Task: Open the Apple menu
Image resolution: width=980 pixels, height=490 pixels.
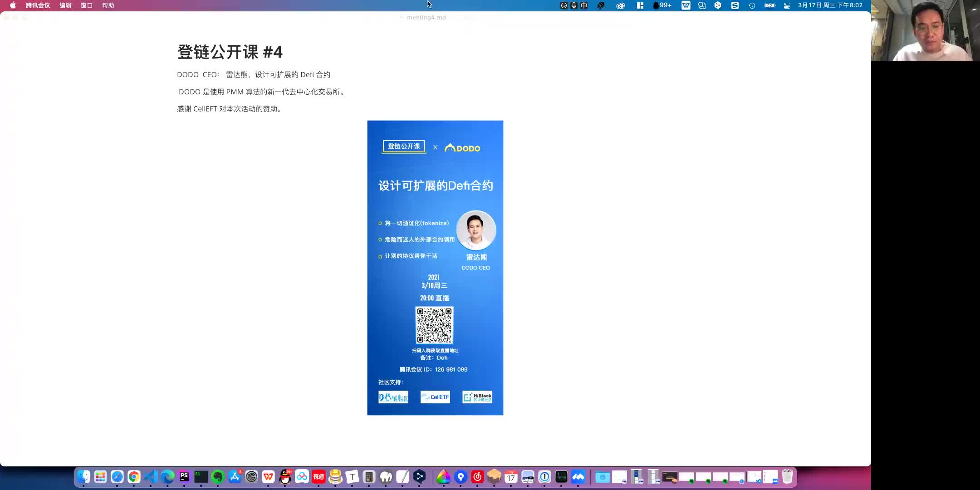Action: tap(13, 5)
